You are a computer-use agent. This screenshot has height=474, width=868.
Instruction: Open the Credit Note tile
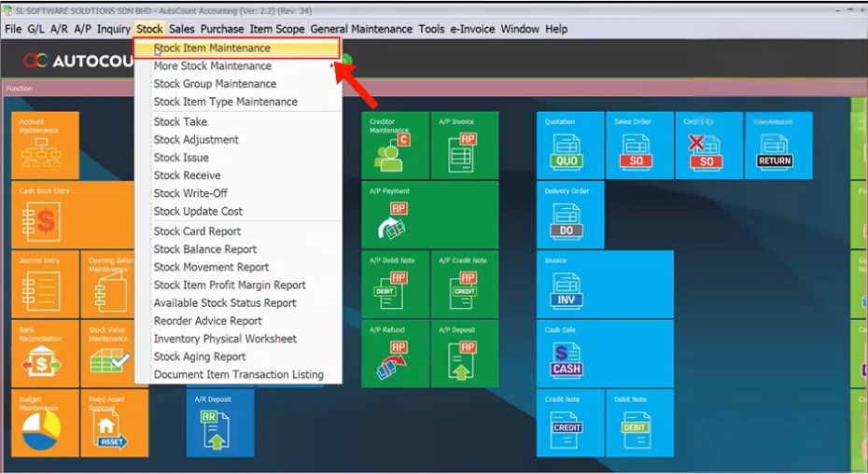pos(570,423)
